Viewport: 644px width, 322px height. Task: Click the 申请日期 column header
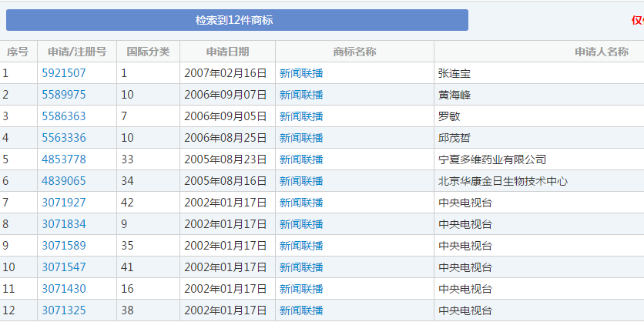(x=227, y=52)
